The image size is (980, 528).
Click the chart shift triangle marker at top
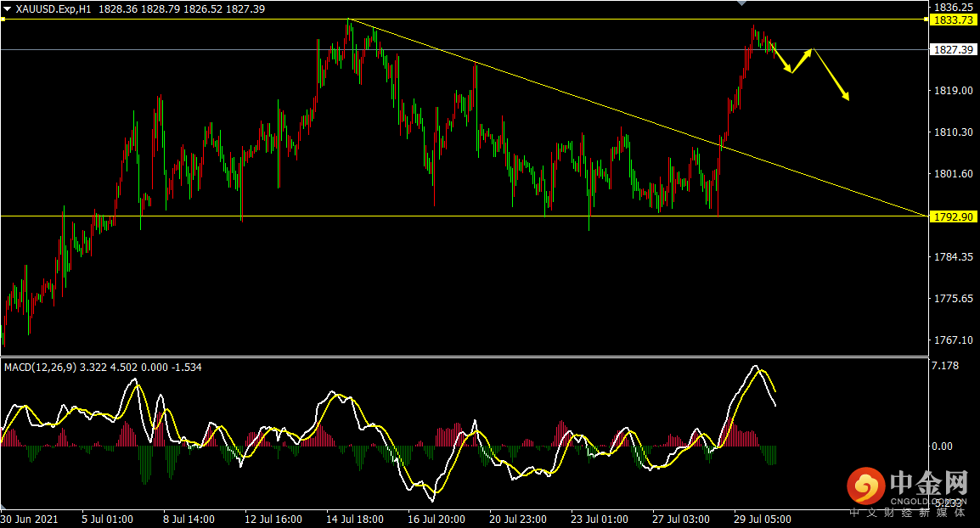coord(742,3)
